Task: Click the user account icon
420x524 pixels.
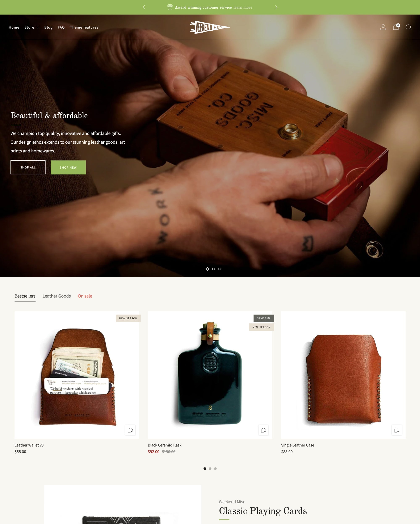Action: coord(383,27)
